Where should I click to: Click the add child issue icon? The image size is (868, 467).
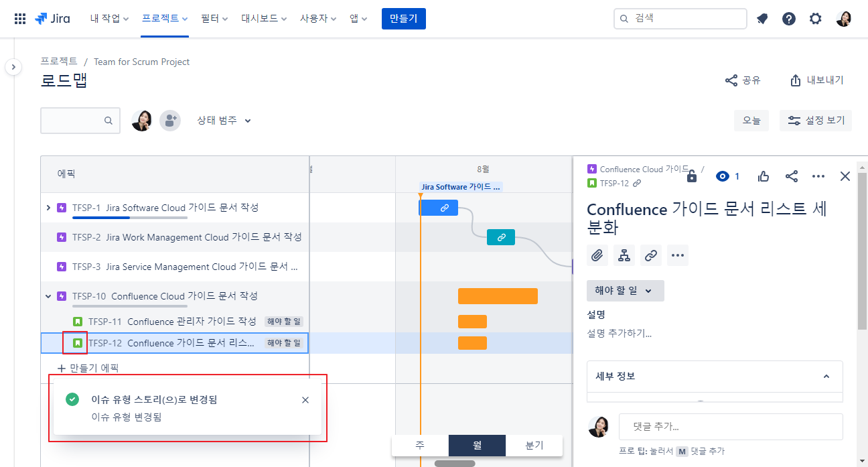(624, 255)
